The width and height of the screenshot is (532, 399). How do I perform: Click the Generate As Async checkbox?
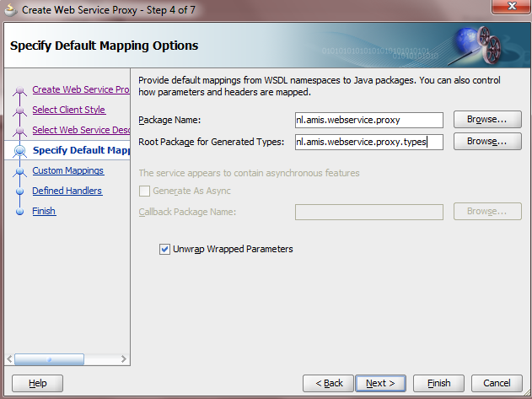pos(144,191)
